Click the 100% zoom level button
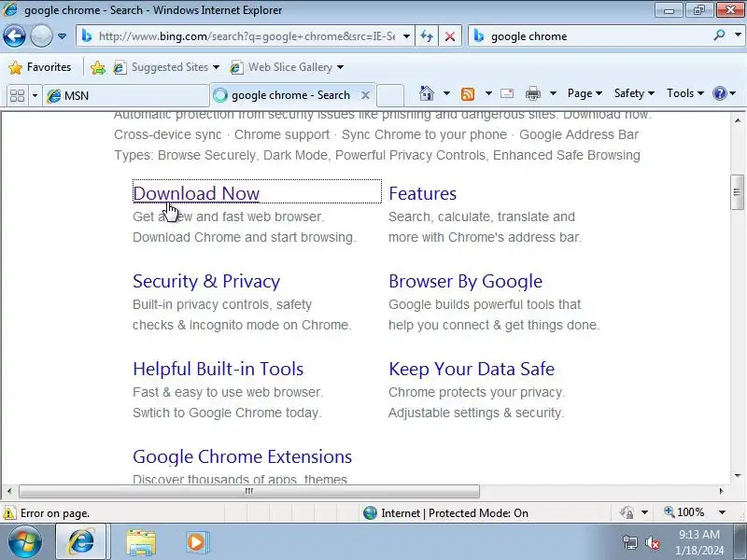 [684, 512]
